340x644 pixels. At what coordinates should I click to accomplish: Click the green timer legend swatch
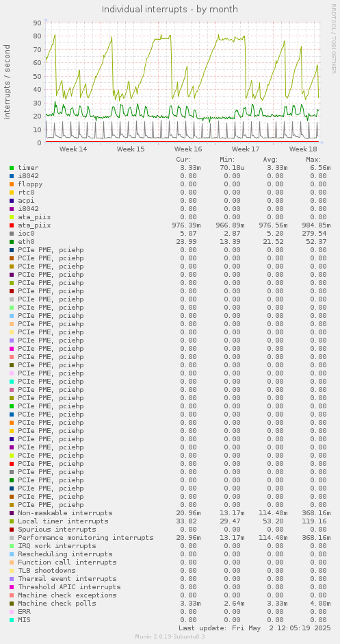click(x=12, y=168)
